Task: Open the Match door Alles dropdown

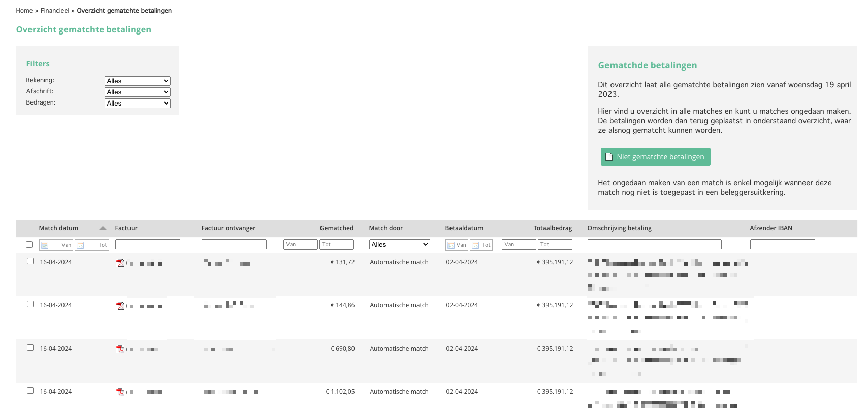Action: tap(400, 245)
